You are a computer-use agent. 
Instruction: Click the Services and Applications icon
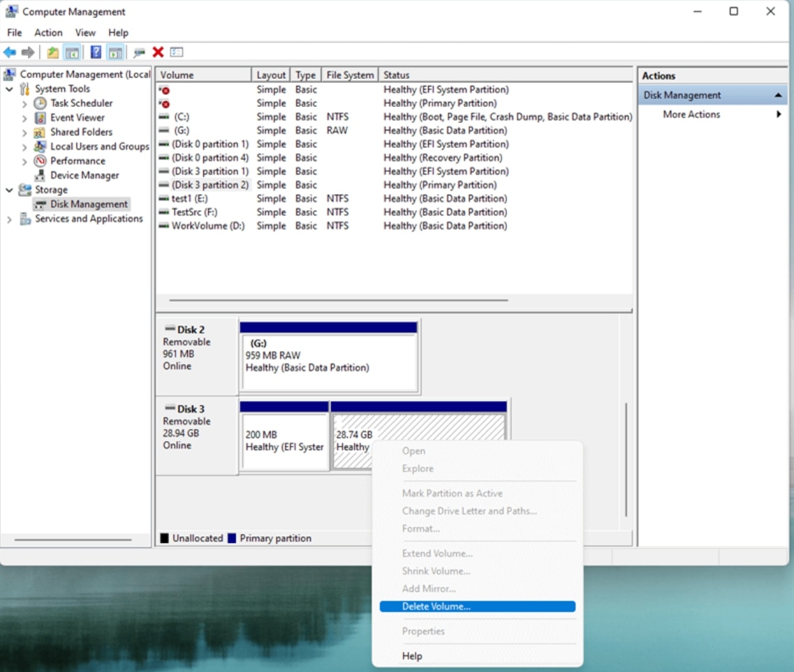pyautogui.click(x=25, y=219)
